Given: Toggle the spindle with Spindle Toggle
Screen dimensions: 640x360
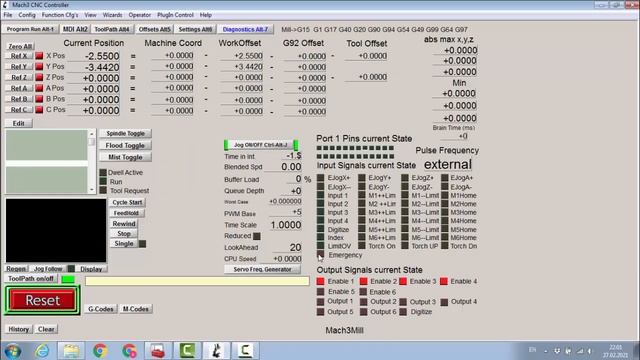Looking at the screenshot, I should pyautogui.click(x=125, y=133).
